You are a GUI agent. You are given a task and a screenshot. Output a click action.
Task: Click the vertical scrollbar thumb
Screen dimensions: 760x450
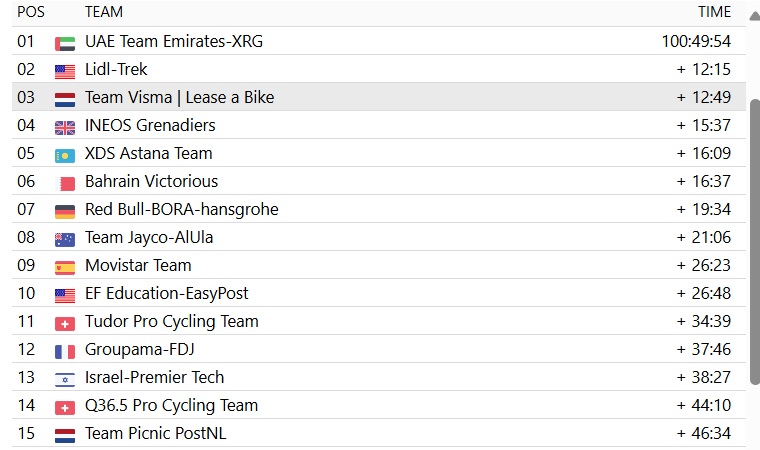(753, 200)
